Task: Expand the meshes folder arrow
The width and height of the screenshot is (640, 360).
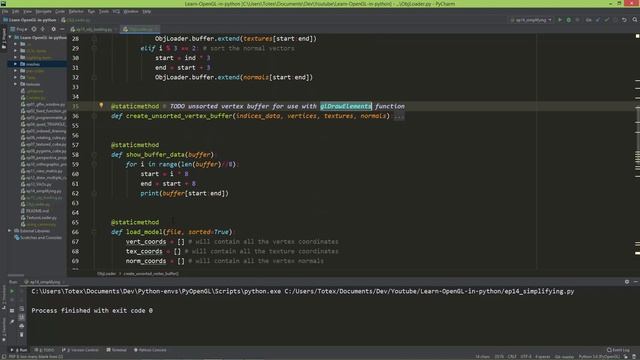Action: [16, 64]
